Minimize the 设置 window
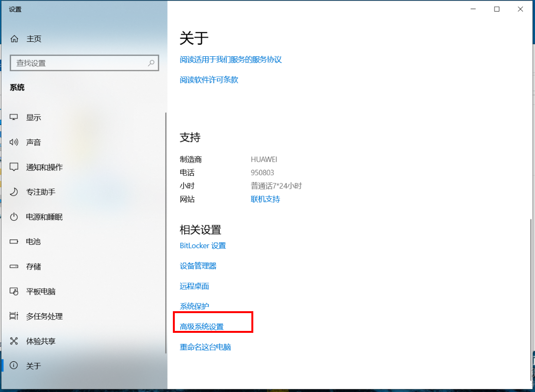Viewport: 535px width, 392px height. (473, 9)
